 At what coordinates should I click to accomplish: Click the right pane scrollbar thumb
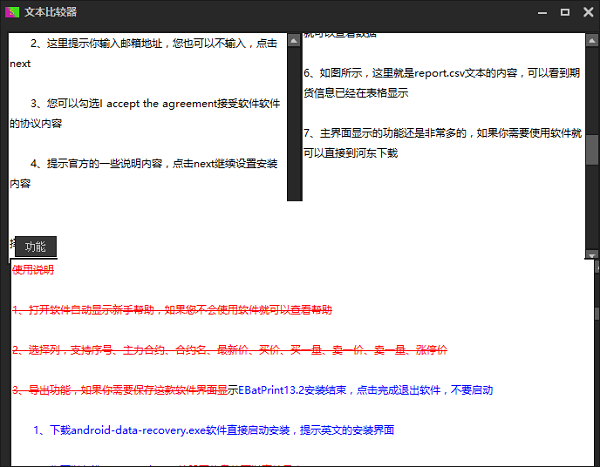point(591,148)
